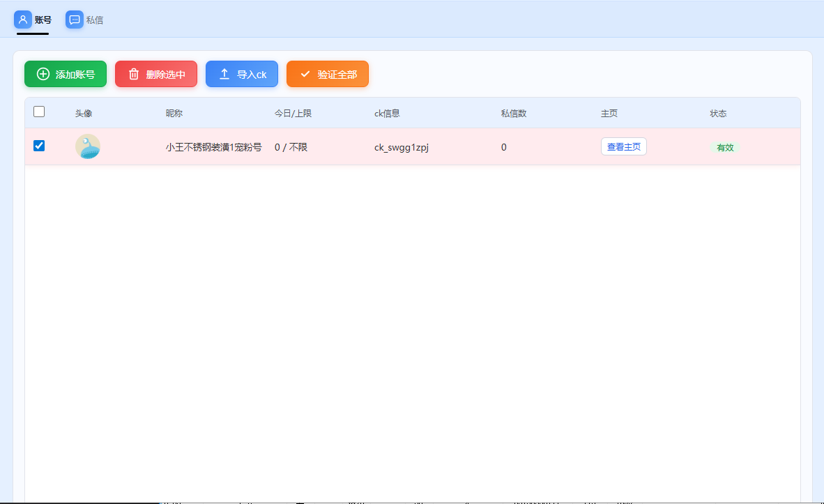Click the plus icon on 添加账号
This screenshot has width=824, height=504.
pos(43,75)
